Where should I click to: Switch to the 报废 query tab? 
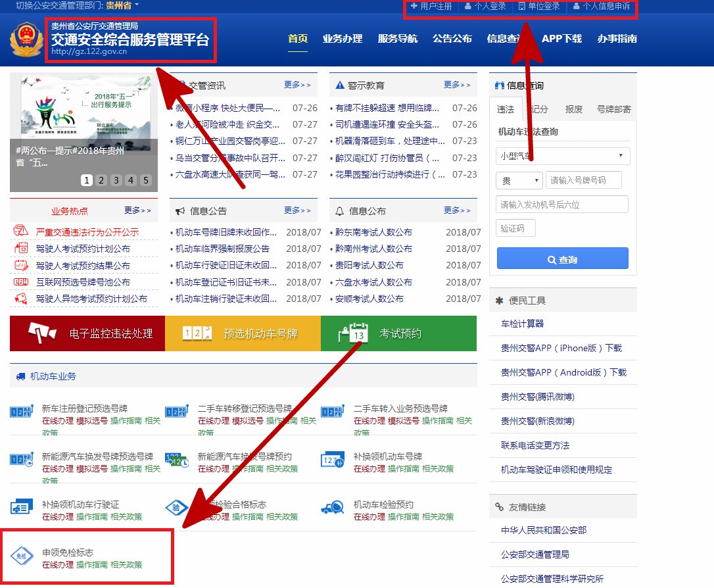(x=574, y=109)
